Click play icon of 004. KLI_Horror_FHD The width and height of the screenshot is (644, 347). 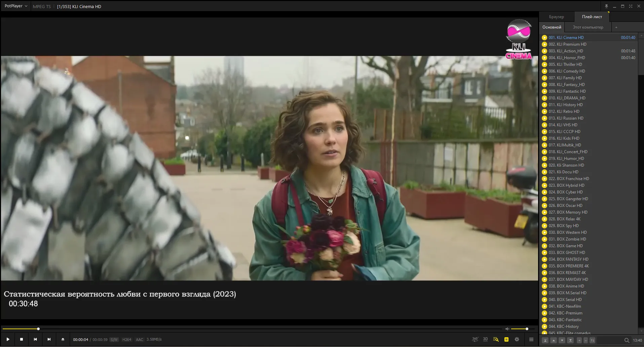click(544, 58)
